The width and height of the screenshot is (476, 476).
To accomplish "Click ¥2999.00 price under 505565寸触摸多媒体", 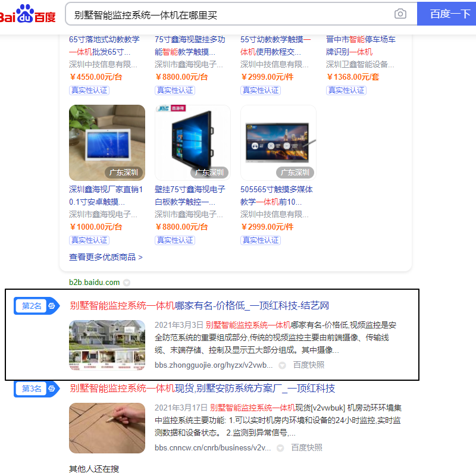I will click(x=267, y=227).
